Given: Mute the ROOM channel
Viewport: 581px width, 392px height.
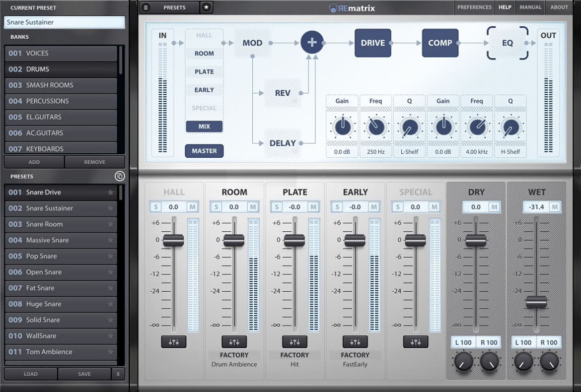Looking at the screenshot, I should point(253,207).
